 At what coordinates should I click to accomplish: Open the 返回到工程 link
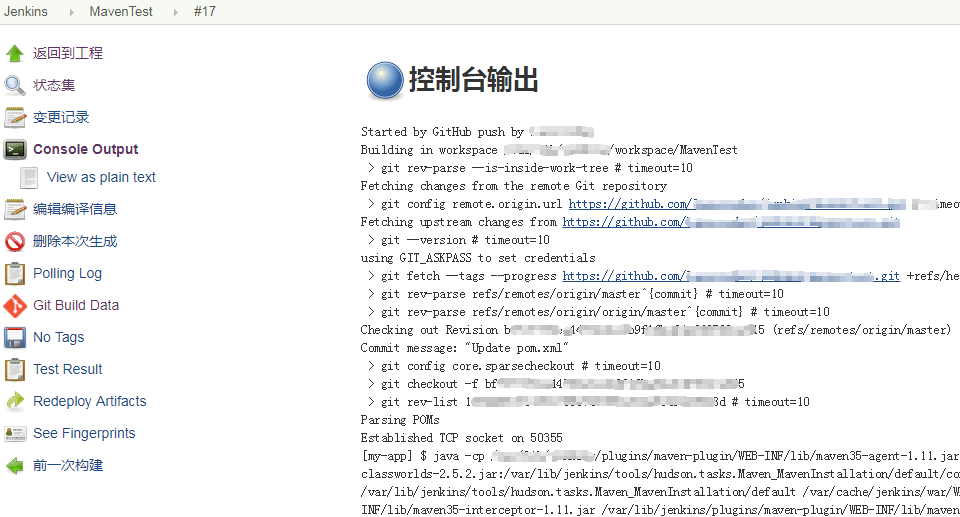click(x=68, y=53)
